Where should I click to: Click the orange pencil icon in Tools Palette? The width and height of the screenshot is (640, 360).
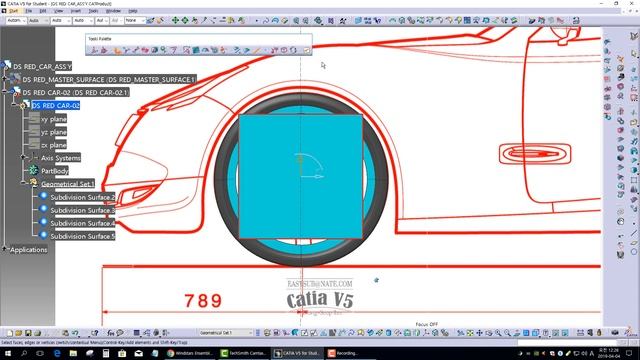pyautogui.click(x=256, y=50)
